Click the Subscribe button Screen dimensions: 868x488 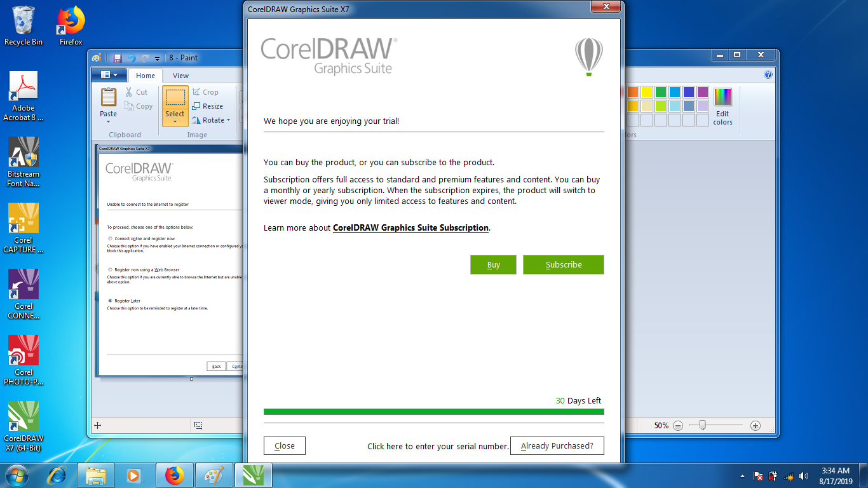click(563, 265)
